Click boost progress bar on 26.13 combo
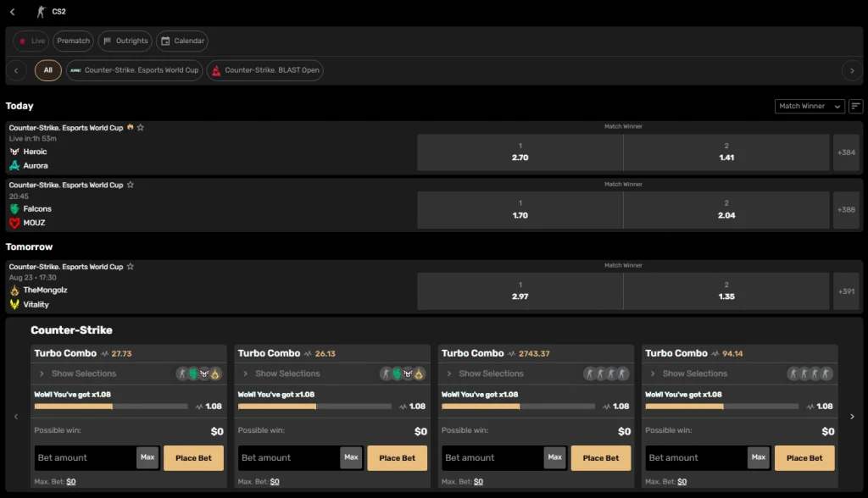 coord(314,407)
